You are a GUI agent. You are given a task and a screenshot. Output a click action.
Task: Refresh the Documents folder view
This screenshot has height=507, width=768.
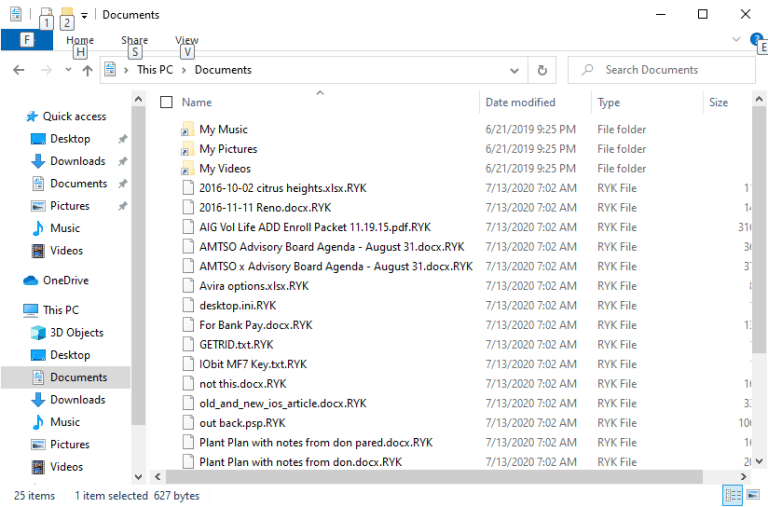pos(542,70)
